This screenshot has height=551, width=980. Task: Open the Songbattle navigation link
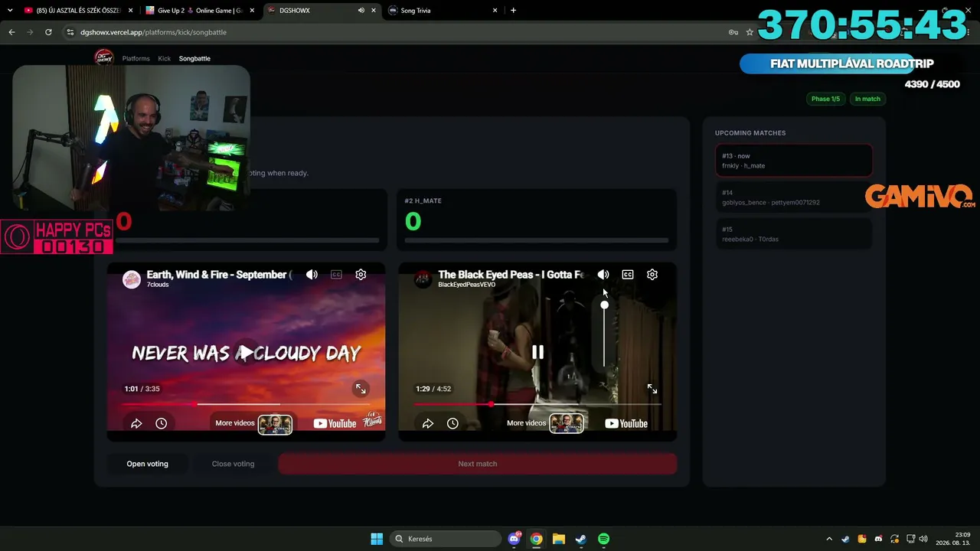tap(194, 58)
